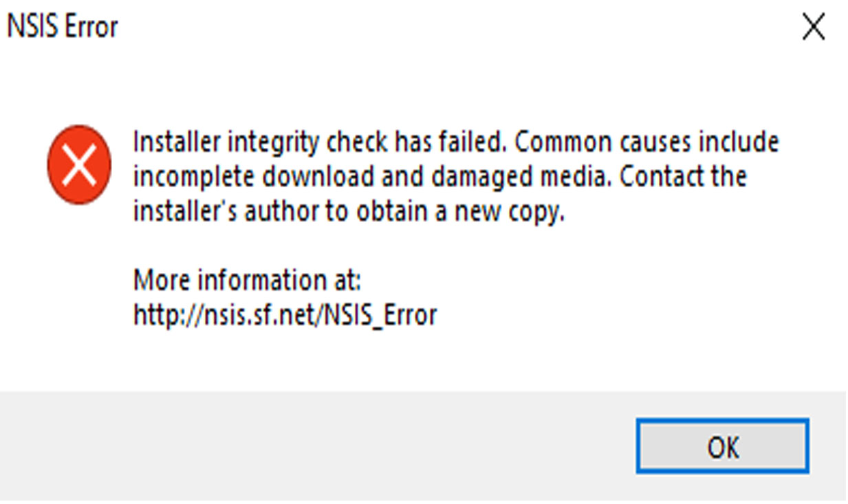The image size is (848, 504).
Task: Click the gray footer left of OK
Action: click(309, 446)
